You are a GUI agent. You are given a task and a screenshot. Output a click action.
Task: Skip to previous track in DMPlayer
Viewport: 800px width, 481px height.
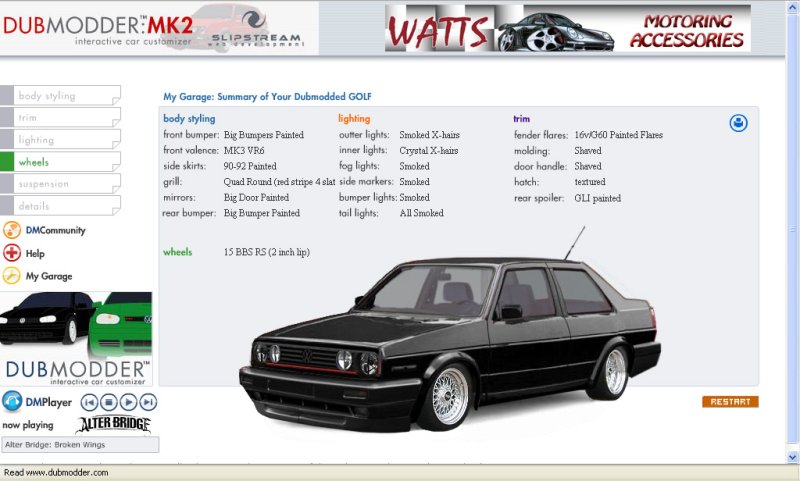pyautogui.click(x=88, y=402)
